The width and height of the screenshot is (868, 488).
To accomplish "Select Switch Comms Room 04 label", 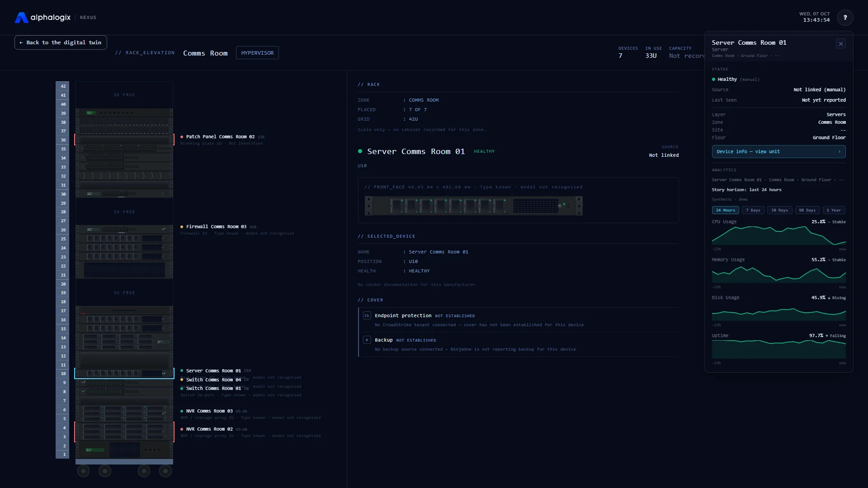I will tap(213, 380).
